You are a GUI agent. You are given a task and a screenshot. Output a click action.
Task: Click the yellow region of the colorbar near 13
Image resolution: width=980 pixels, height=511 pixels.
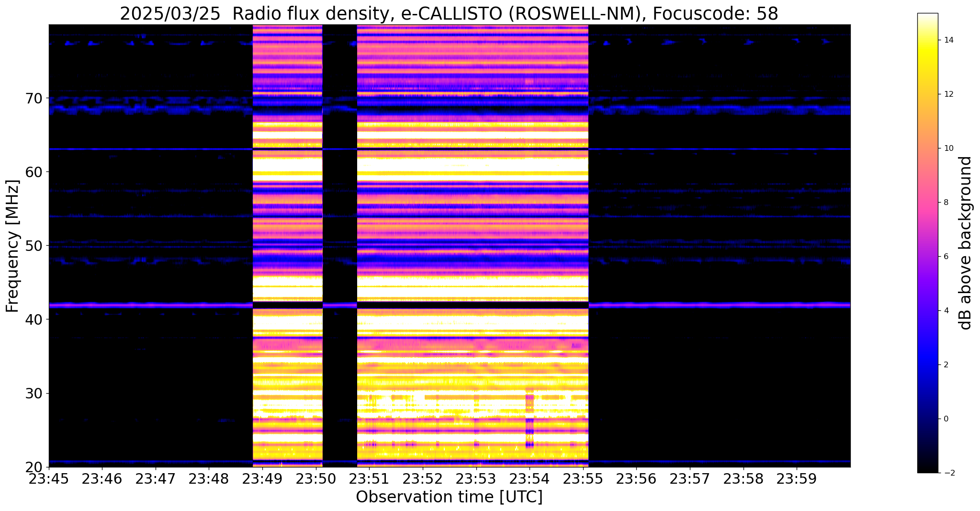click(x=927, y=67)
